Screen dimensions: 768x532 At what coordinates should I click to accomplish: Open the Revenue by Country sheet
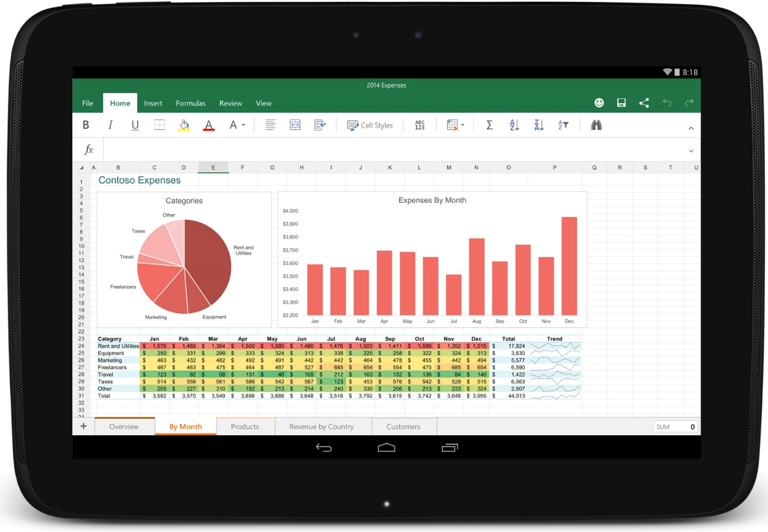[x=323, y=426]
